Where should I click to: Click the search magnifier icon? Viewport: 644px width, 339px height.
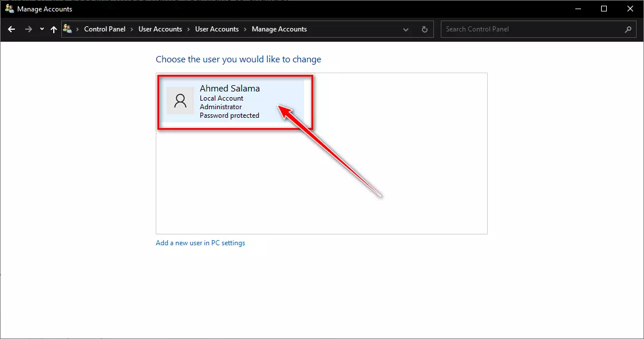tap(628, 29)
